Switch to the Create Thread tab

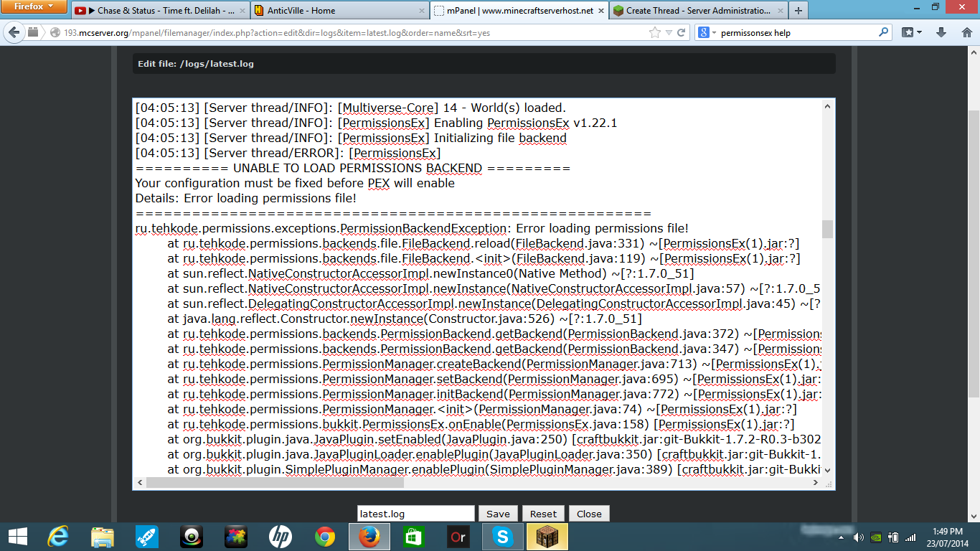(x=697, y=11)
